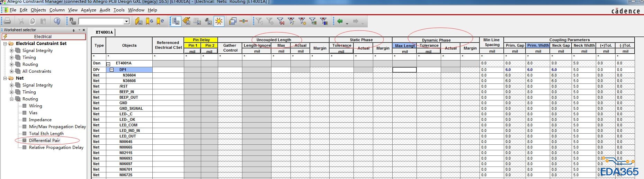Expand Signal Integrity under Electrical Constraint Set
The height and width of the screenshot is (179, 644).
coord(12,51)
